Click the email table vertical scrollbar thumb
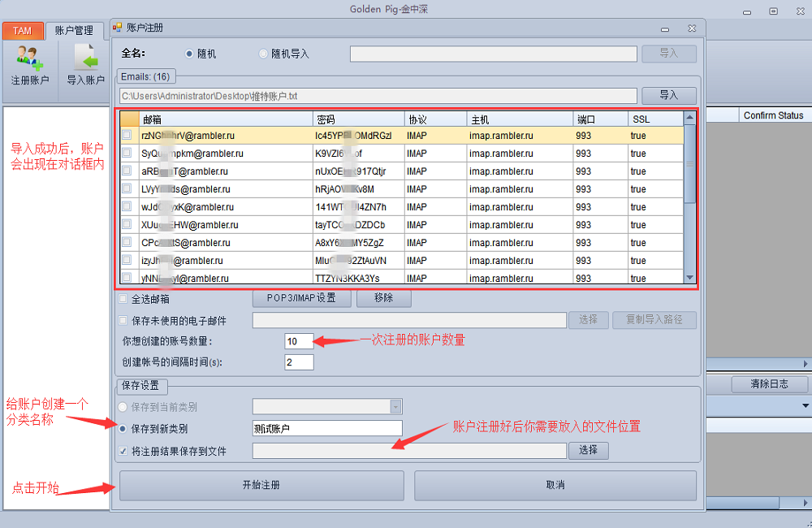The width and height of the screenshot is (812, 528). coord(689,164)
